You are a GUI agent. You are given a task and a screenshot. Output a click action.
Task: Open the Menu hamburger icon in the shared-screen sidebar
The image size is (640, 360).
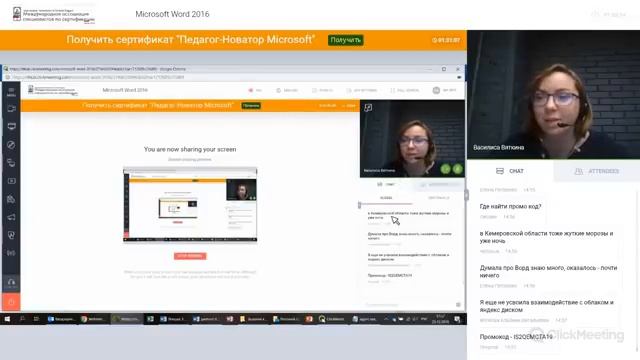pyautogui.click(x=11, y=91)
